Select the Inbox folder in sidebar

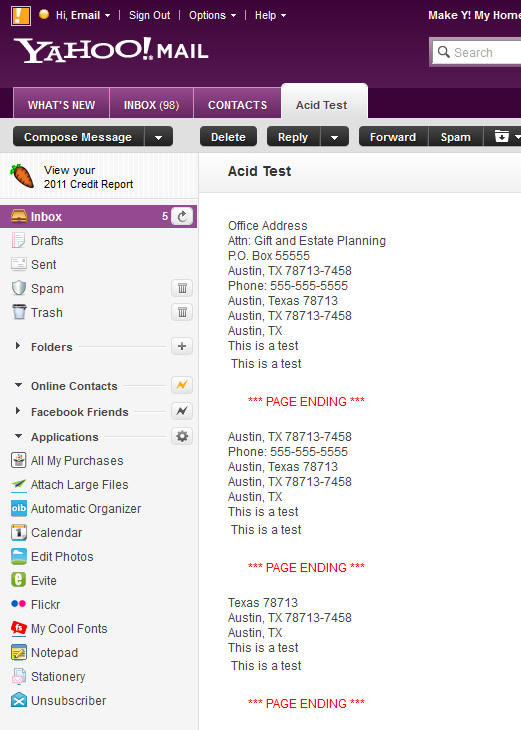[x=98, y=216]
